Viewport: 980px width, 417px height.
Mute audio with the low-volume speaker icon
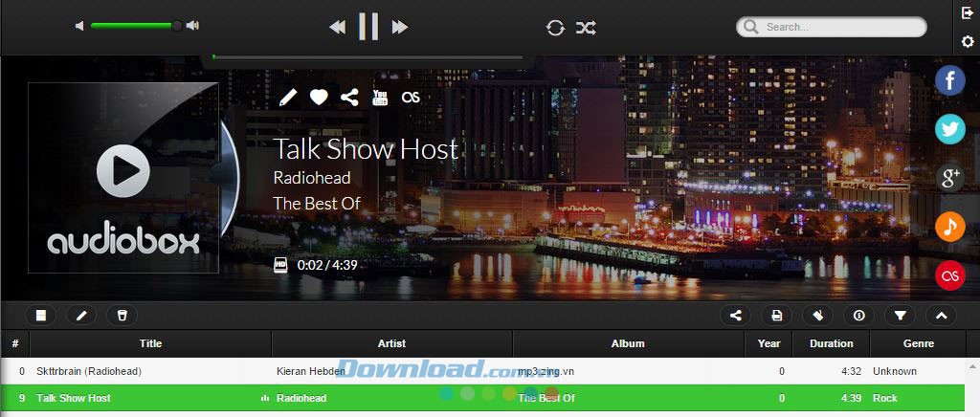pos(79,26)
